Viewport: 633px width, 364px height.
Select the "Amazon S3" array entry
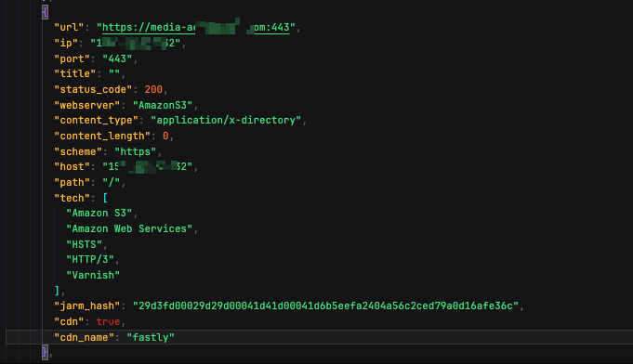click(x=99, y=213)
